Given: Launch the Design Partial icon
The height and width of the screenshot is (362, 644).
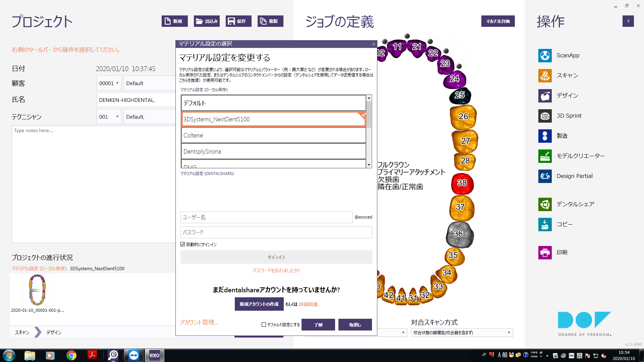Looking at the screenshot, I should tap(545, 176).
